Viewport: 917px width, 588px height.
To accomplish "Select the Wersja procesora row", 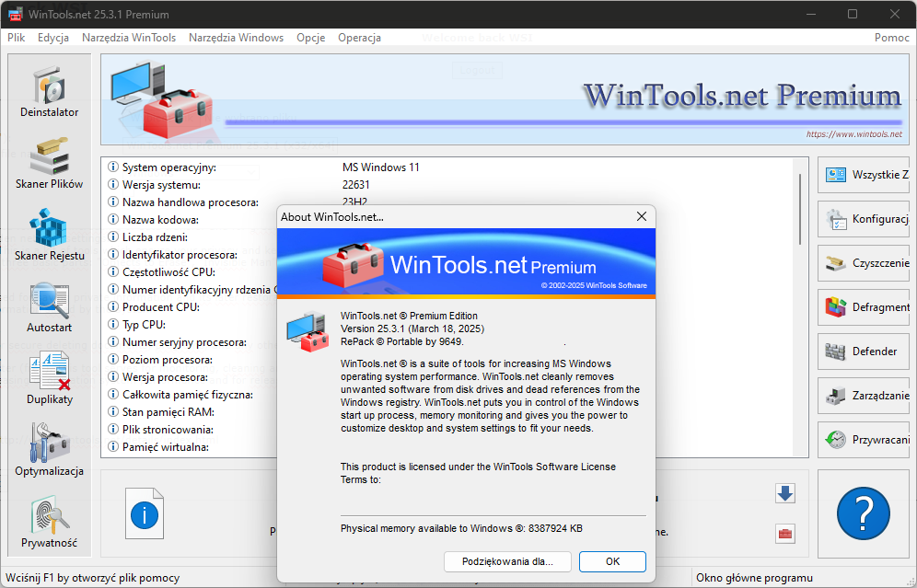I will coord(165,377).
